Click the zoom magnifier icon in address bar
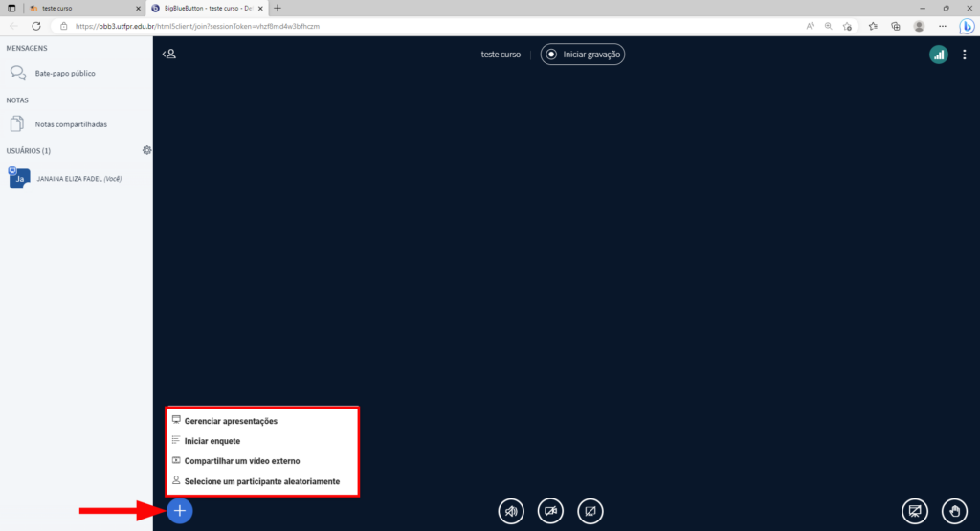 click(828, 26)
